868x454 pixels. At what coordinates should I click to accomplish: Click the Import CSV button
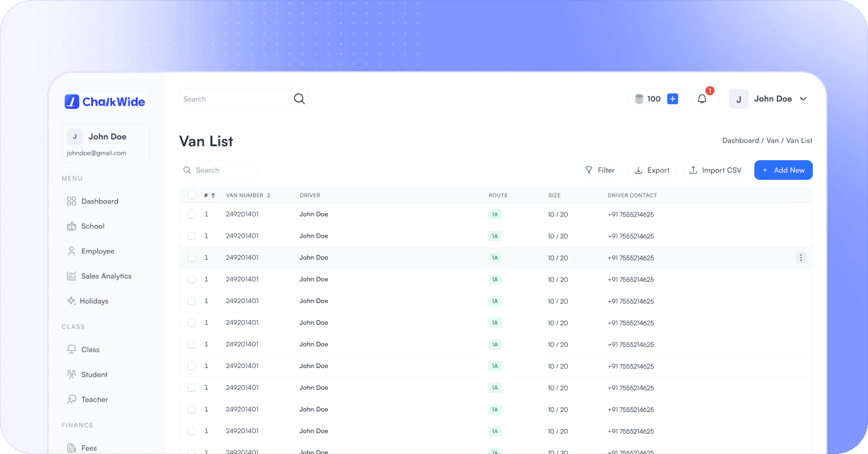point(715,171)
